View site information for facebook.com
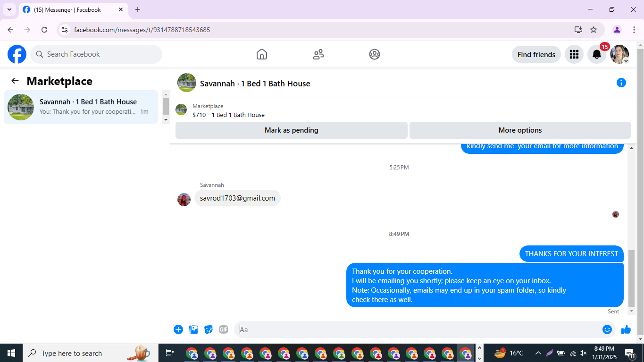Image resolution: width=644 pixels, height=362 pixels. [65, 30]
